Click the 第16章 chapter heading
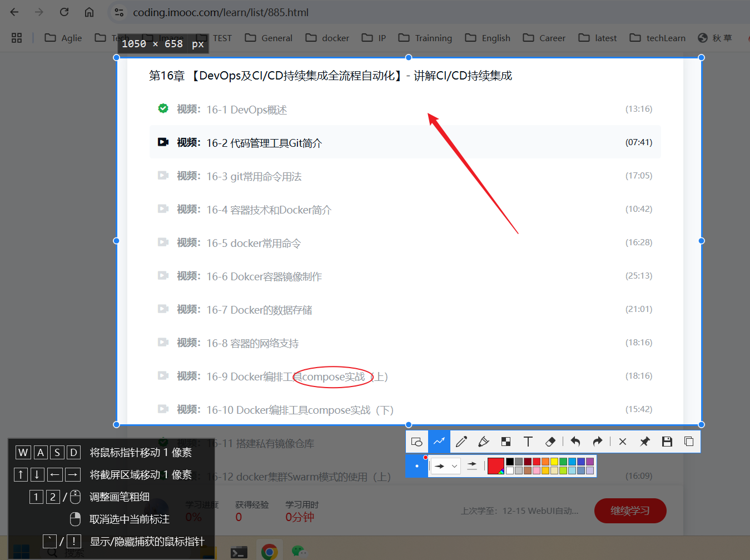This screenshot has width=750, height=560. [x=330, y=76]
